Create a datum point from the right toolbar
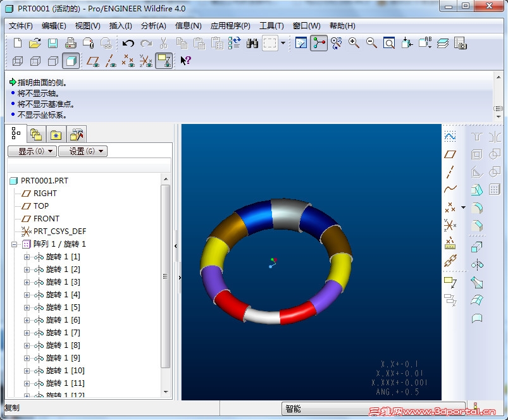The image size is (508, 420). point(450,207)
